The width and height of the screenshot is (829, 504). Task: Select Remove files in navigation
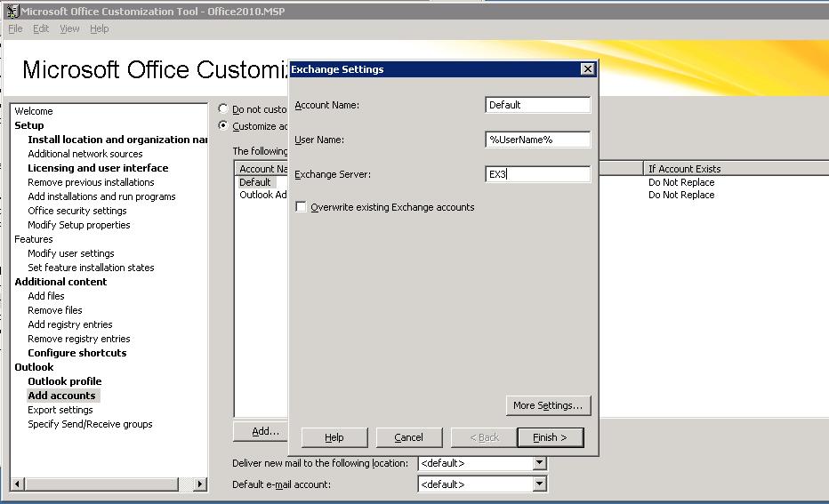tap(55, 310)
